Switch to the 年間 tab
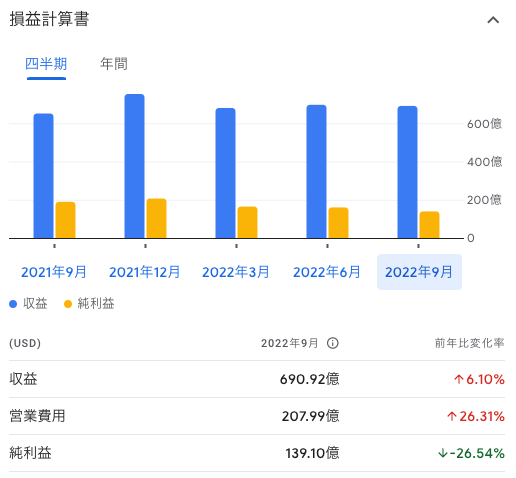Screen dimensions: 516x478 point(114,64)
